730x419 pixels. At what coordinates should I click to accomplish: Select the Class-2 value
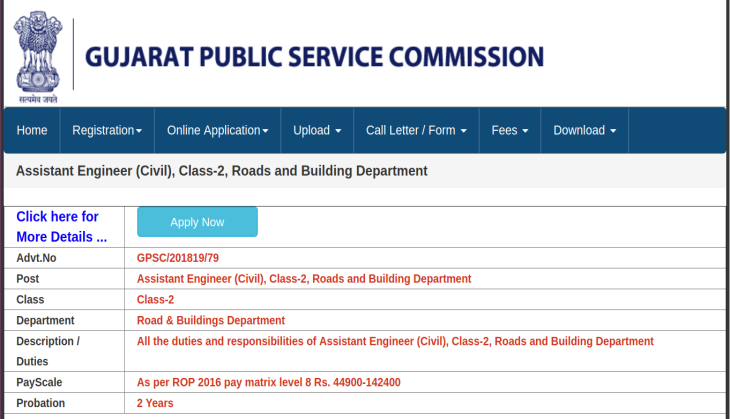pos(155,300)
